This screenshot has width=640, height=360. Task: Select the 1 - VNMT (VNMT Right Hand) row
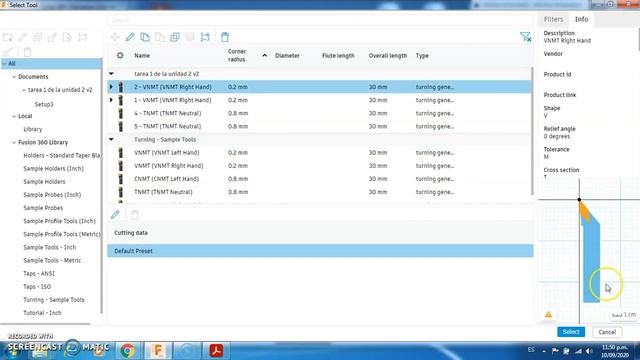(320, 100)
